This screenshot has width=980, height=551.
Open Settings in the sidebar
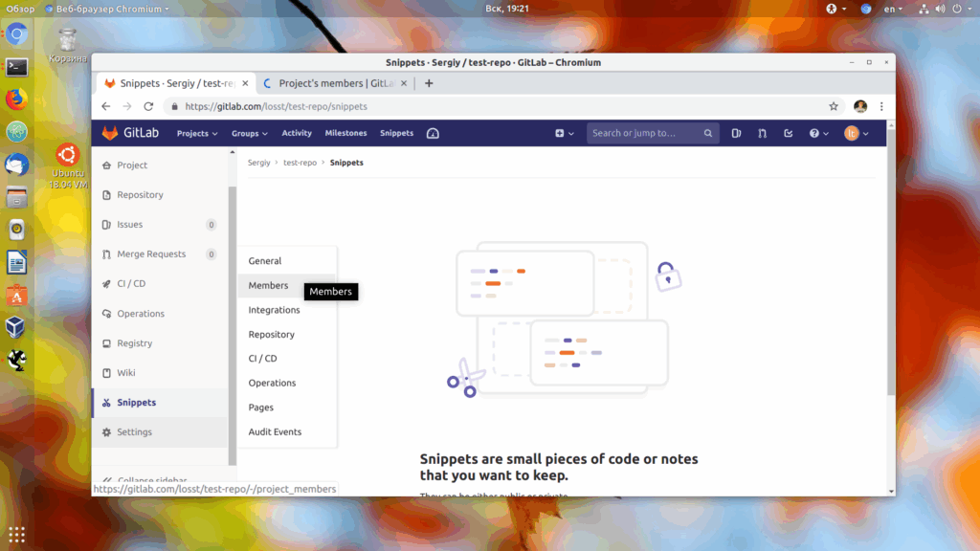point(160,432)
